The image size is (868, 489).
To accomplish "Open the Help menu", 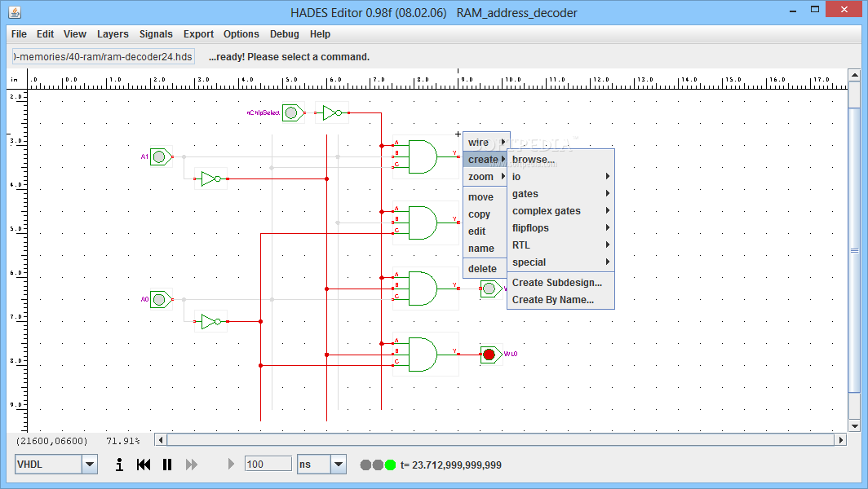I will pyautogui.click(x=320, y=33).
